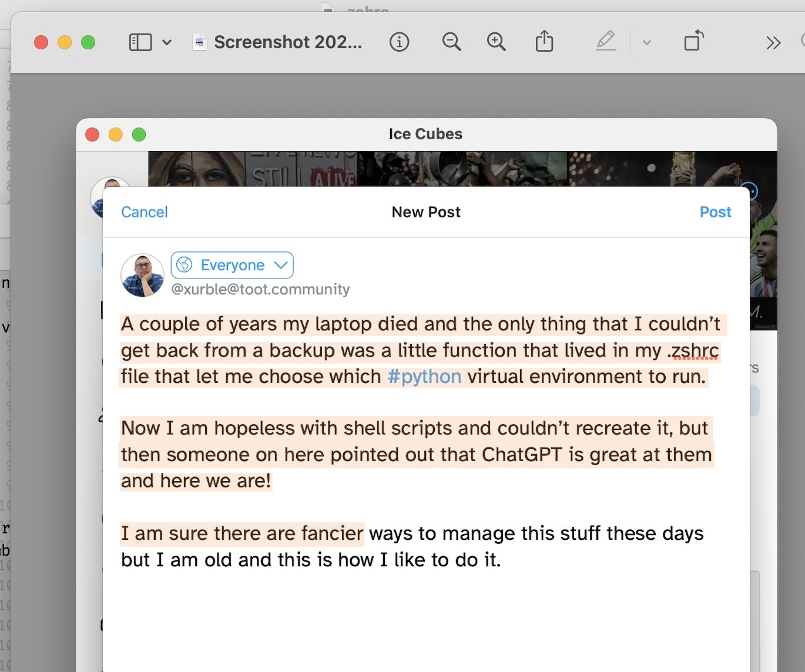The image size is (805, 672).
Task: Click the @xurble@toot.community account handle
Action: 260,289
